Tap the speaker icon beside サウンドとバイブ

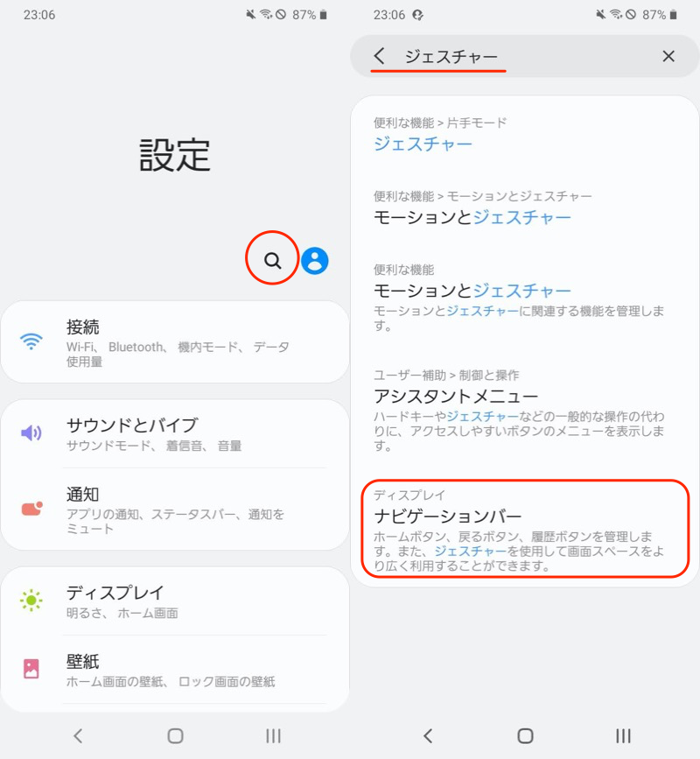[x=31, y=433]
